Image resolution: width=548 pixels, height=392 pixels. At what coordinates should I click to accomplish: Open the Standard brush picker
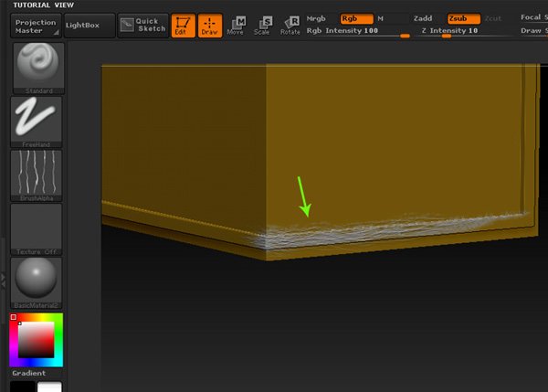(x=38, y=69)
